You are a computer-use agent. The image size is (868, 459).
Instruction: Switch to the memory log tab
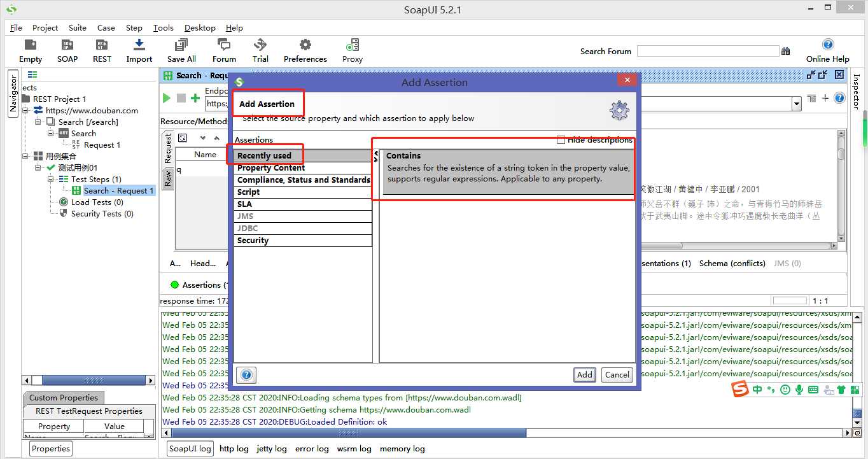[x=402, y=449]
